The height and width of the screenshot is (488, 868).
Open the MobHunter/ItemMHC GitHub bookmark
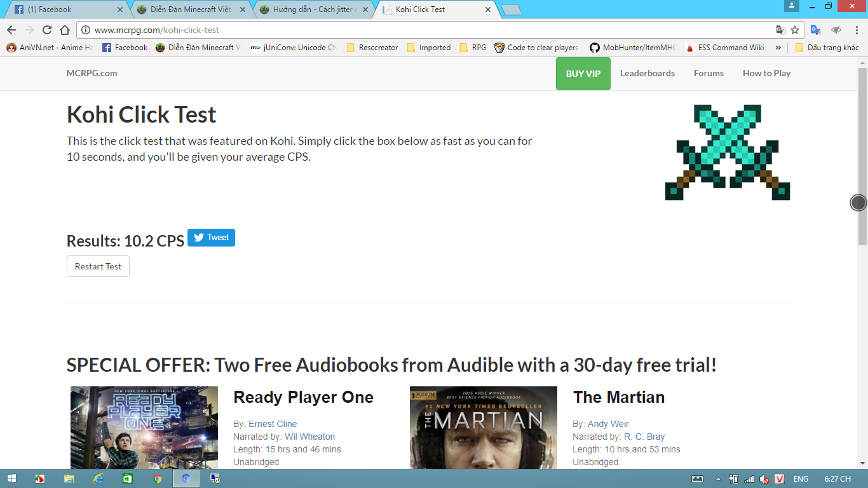tap(634, 48)
